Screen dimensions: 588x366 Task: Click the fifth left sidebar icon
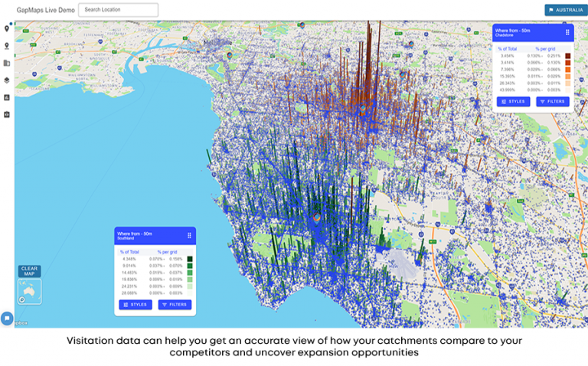(x=7, y=97)
